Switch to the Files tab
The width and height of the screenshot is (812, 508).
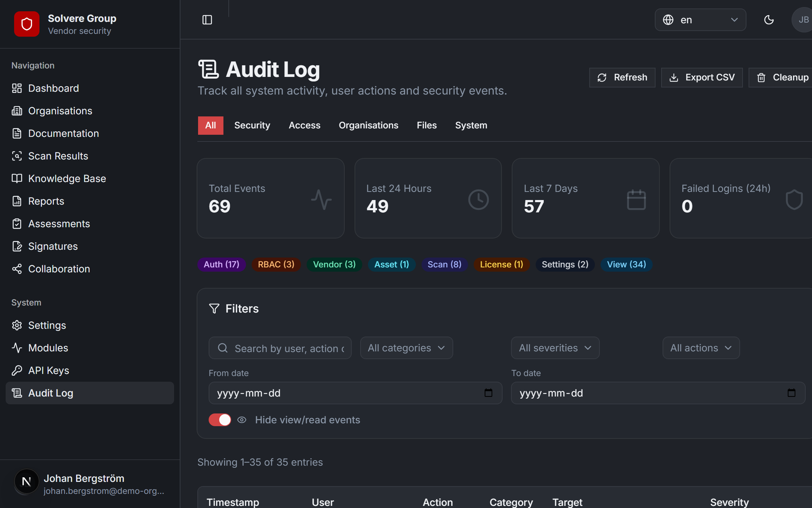pos(426,126)
